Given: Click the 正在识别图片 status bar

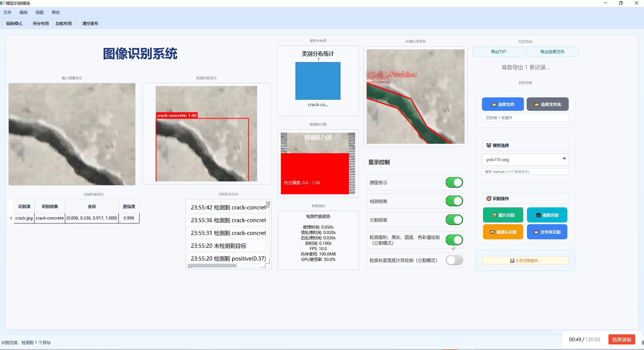Looking at the screenshot, I should click(x=525, y=261).
